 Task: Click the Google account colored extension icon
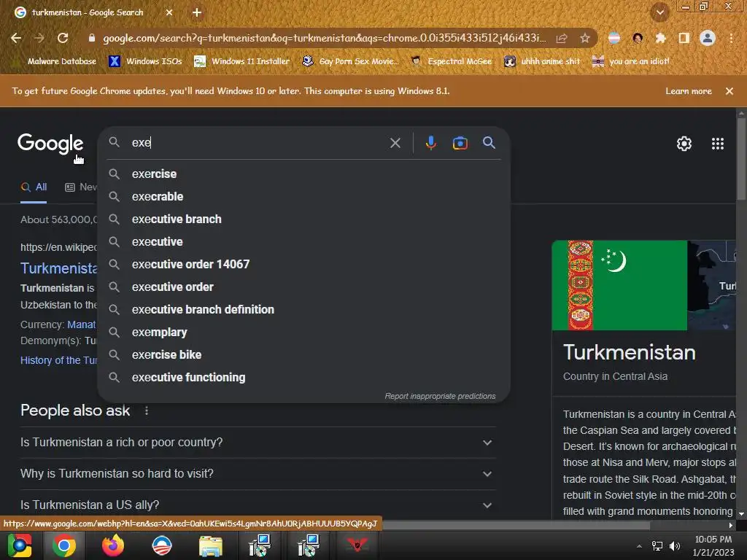(x=614, y=38)
